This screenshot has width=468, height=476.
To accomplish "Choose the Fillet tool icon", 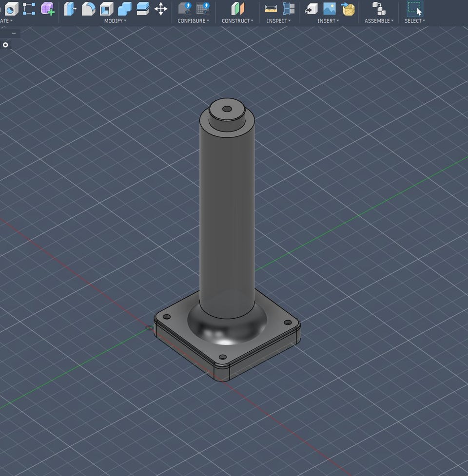I will (x=88, y=8).
